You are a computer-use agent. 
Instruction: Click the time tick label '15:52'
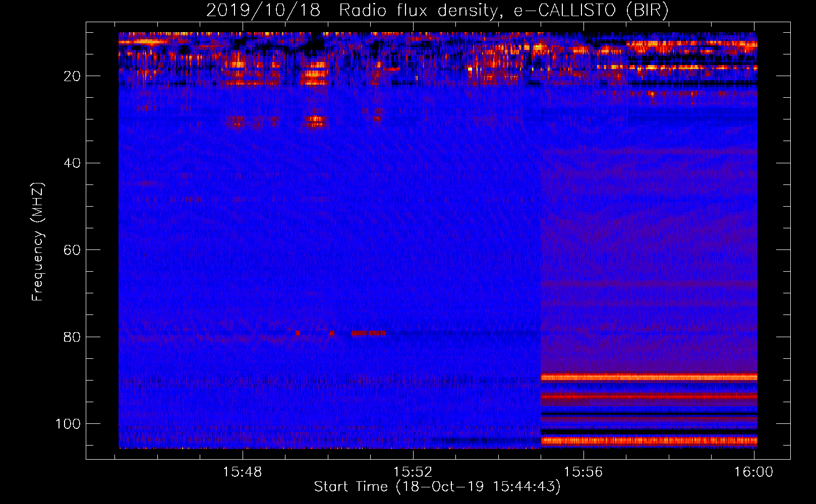[x=413, y=472]
